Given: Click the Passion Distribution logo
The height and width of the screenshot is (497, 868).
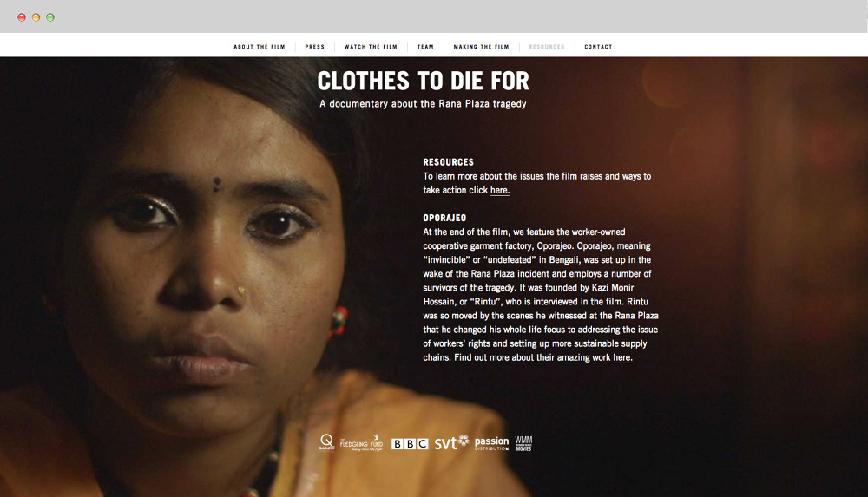Looking at the screenshot, I should 491,443.
